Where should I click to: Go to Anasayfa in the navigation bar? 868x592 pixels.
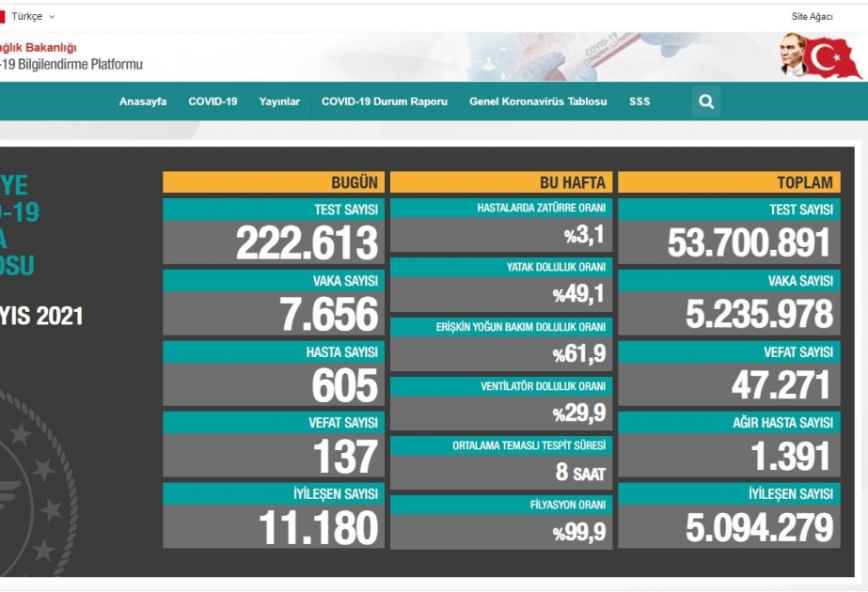click(x=143, y=101)
